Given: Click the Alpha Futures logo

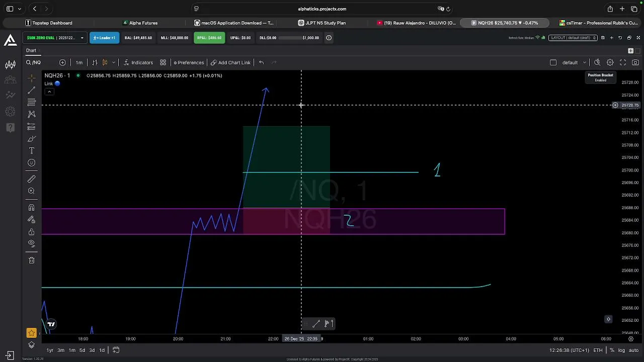Looking at the screenshot, I should [x=10, y=40].
